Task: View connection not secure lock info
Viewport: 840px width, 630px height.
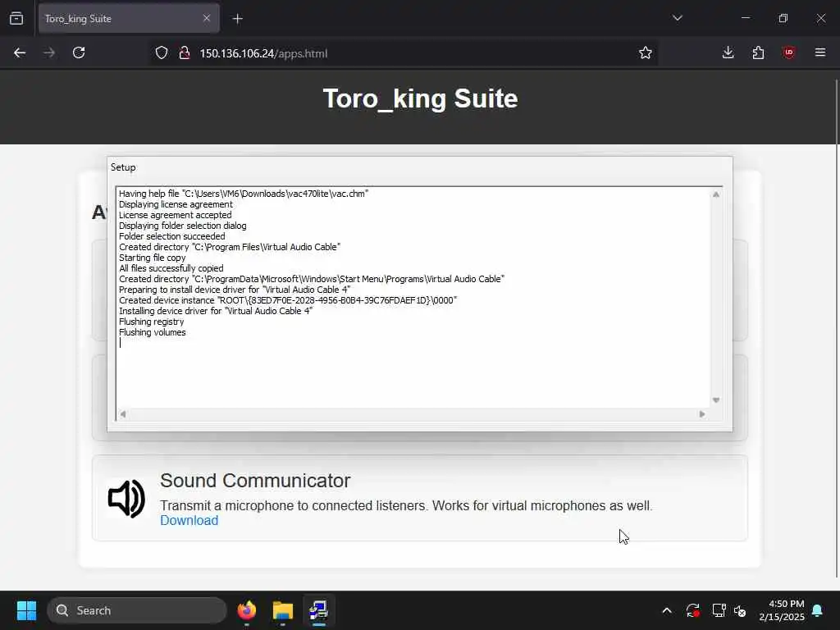Action: point(185,53)
